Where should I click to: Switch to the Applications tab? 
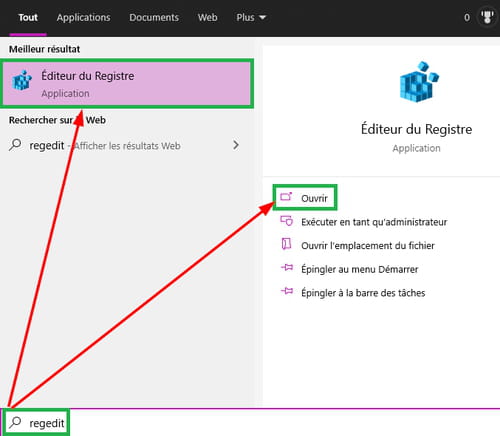coord(83,17)
